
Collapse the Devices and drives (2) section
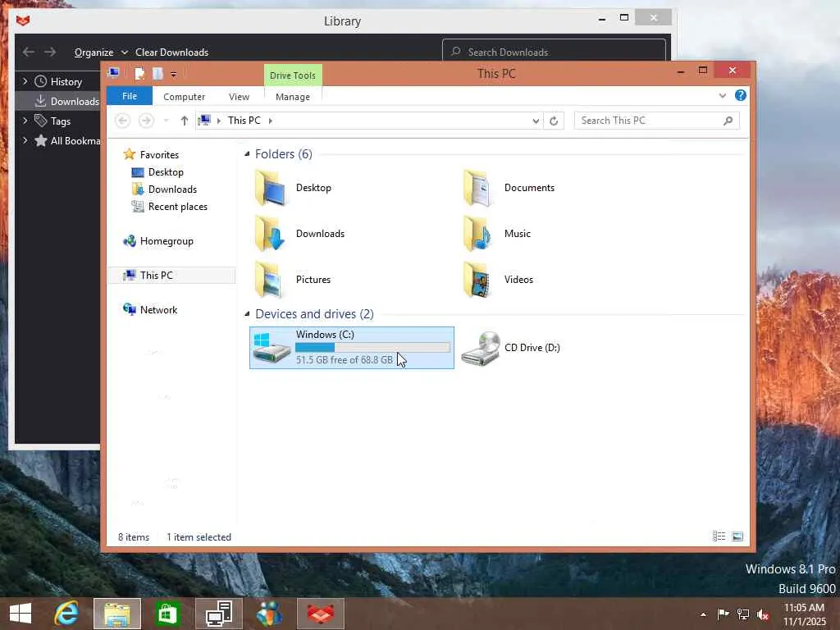(247, 314)
